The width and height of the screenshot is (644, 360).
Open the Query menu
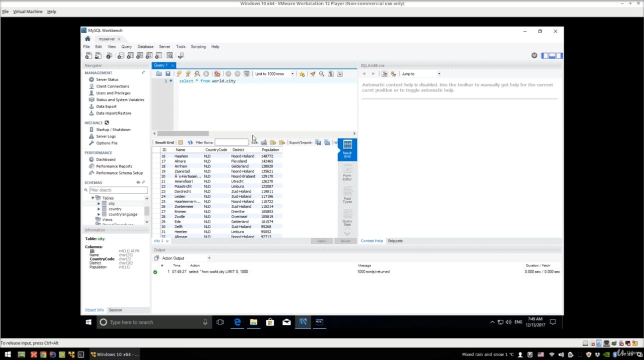126,46
